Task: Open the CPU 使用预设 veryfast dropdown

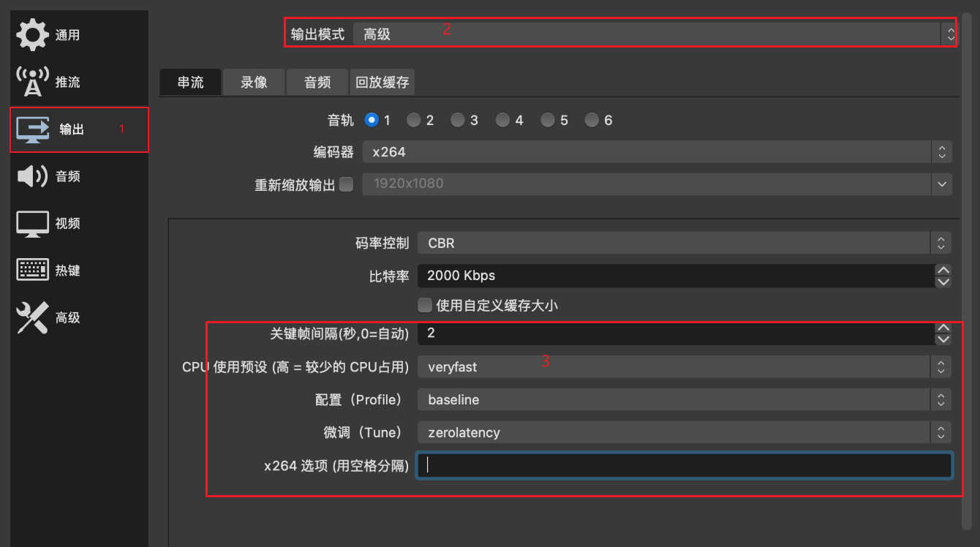Action: tap(685, 367)
